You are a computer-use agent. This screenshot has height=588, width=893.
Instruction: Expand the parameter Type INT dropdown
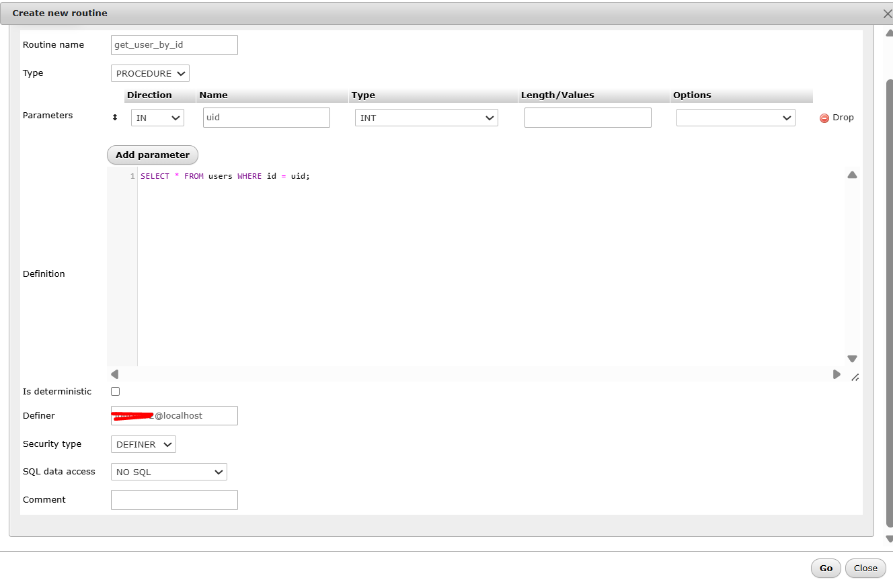426,118
